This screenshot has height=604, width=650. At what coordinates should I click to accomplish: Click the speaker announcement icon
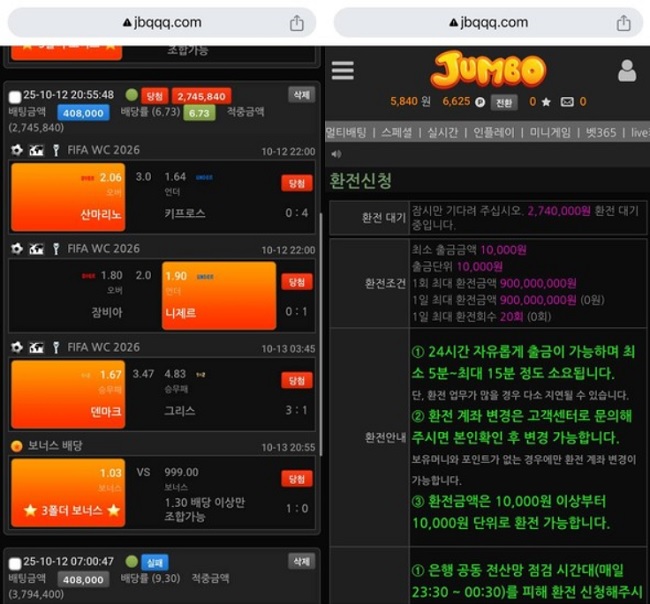[336, 154]
